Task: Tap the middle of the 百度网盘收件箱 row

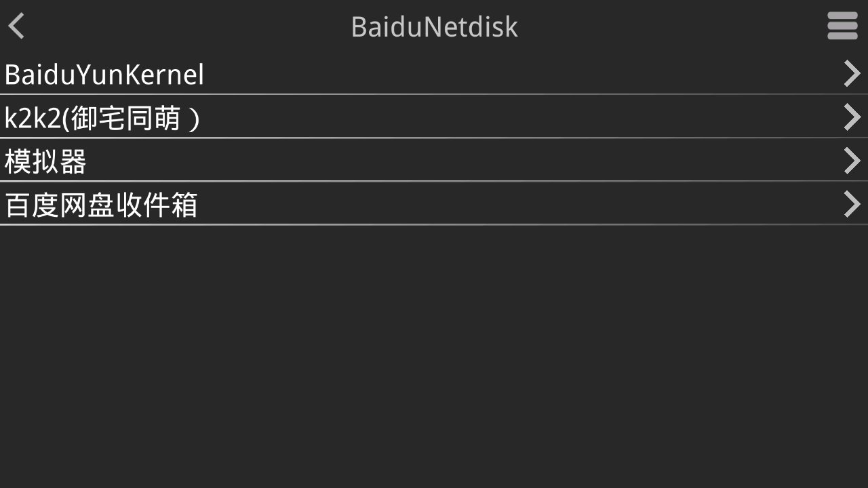Action: 434,204
